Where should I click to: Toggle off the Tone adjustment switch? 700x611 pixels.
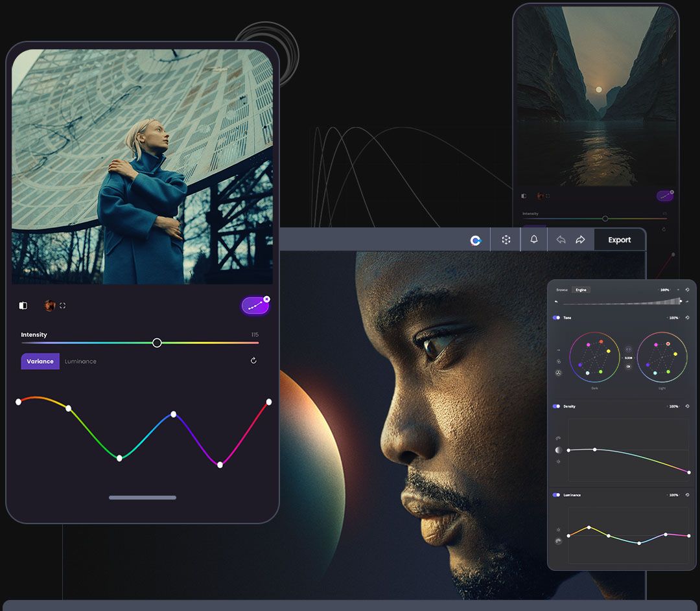(x=556, y=317)
